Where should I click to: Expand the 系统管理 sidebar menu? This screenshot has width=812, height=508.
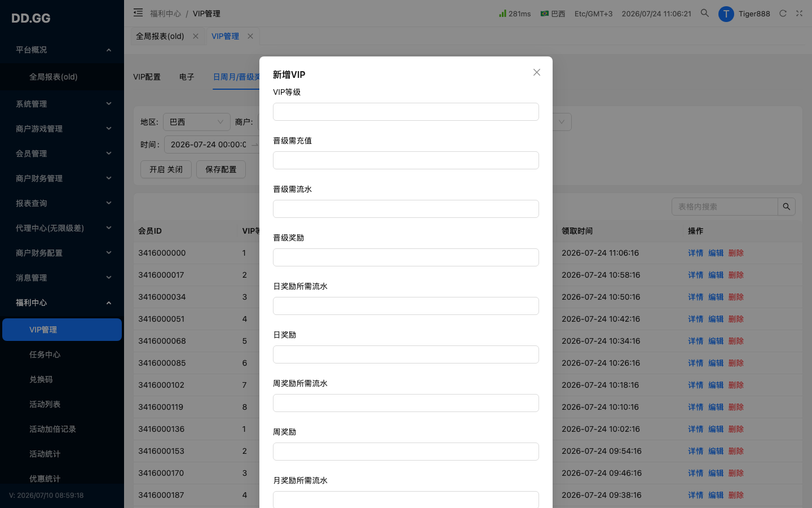(62, 104)
